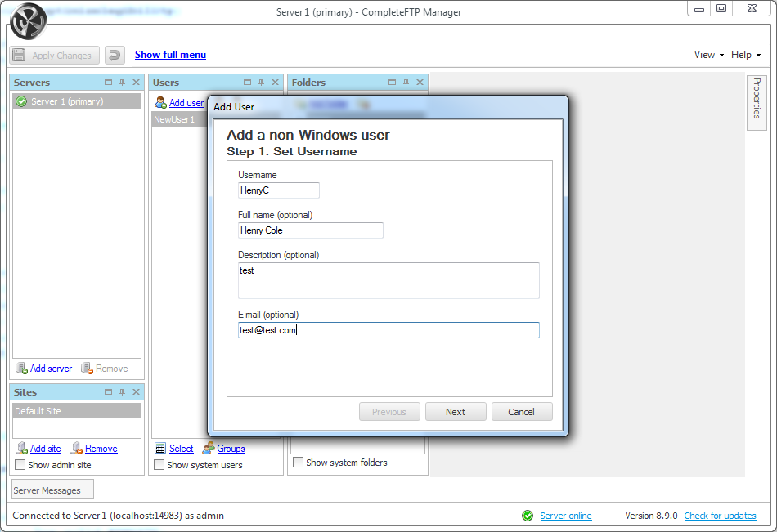
Task: Click the undo changes arrow icon
Action: coord(115,55)
